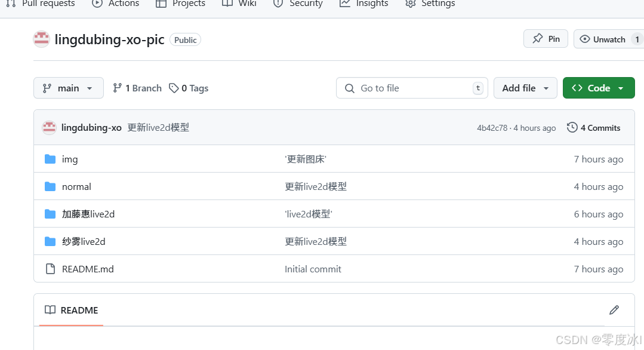
Task: Open the Wiki tab
Action: pos(239,4)
